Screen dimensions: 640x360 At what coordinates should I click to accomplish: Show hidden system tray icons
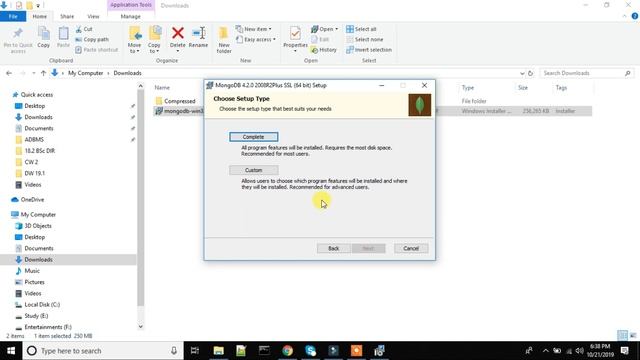pyautogui.click(x=545, y=351)
